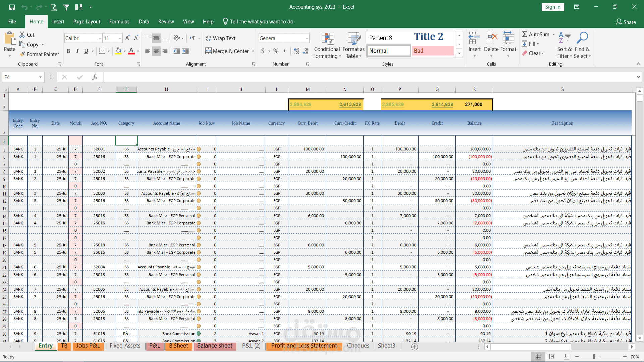This screenshot has height=362, width=644.
Task: Click the Save icon in quick access toolbar
Action: point(12,7)
